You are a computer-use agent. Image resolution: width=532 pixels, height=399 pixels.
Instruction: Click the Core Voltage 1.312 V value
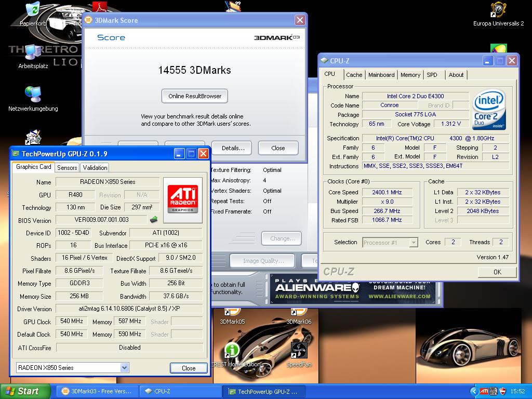coord(451,124)
